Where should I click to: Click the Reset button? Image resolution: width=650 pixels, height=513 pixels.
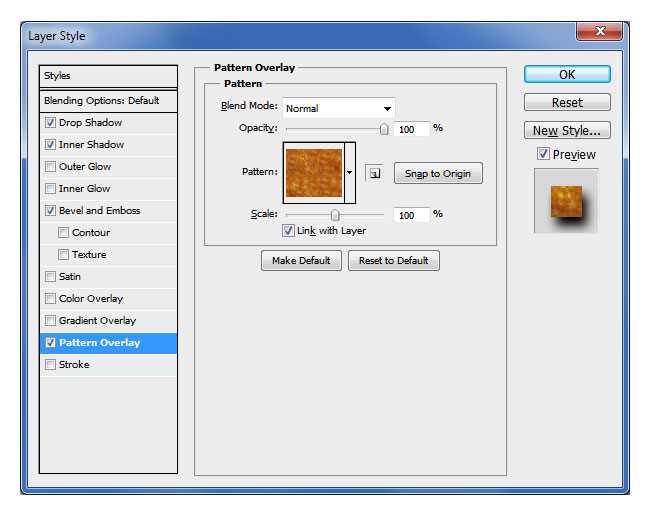(x=567, y=102)
